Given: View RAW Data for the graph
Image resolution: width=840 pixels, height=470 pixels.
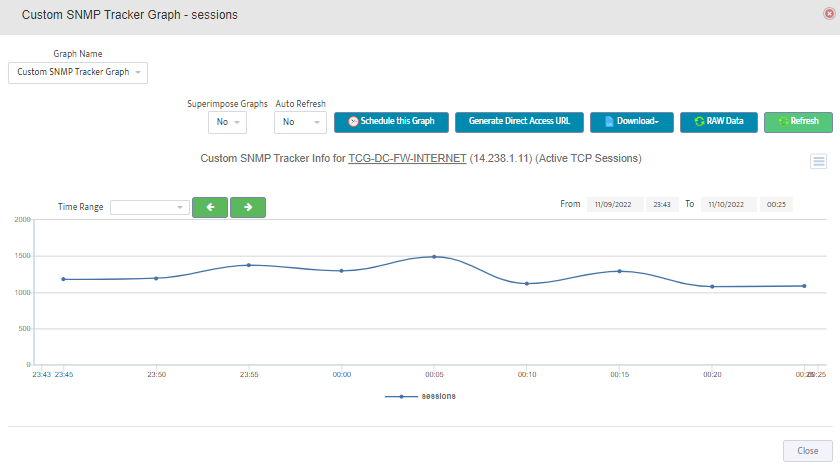Looking at the screenshot, I should 719,122.
